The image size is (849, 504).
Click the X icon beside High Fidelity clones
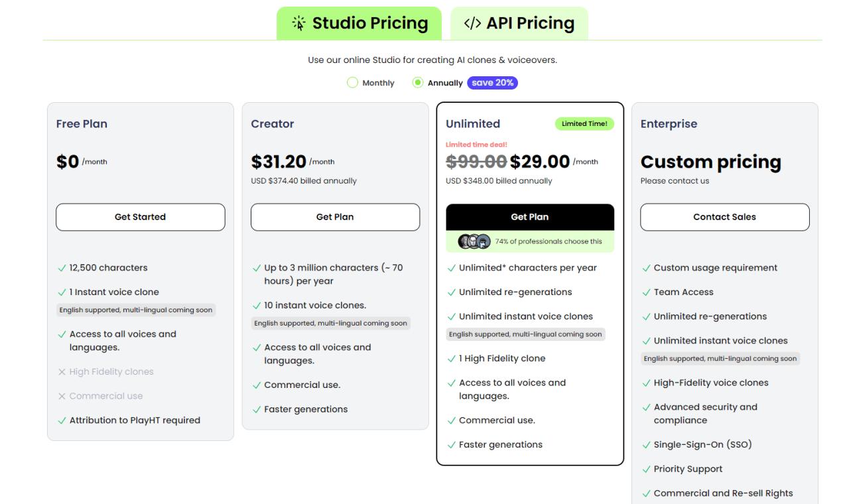point(62,372)
